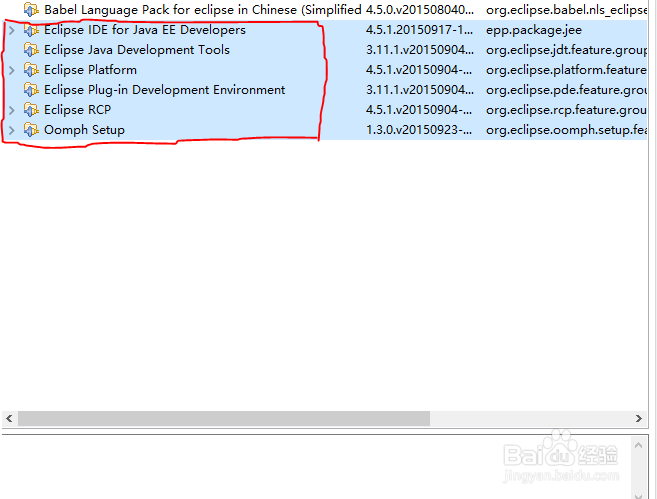657x499 pixels.
Task: Select Eclipse Plug-in Development Environment entry
Action: (x=165, y=90)
